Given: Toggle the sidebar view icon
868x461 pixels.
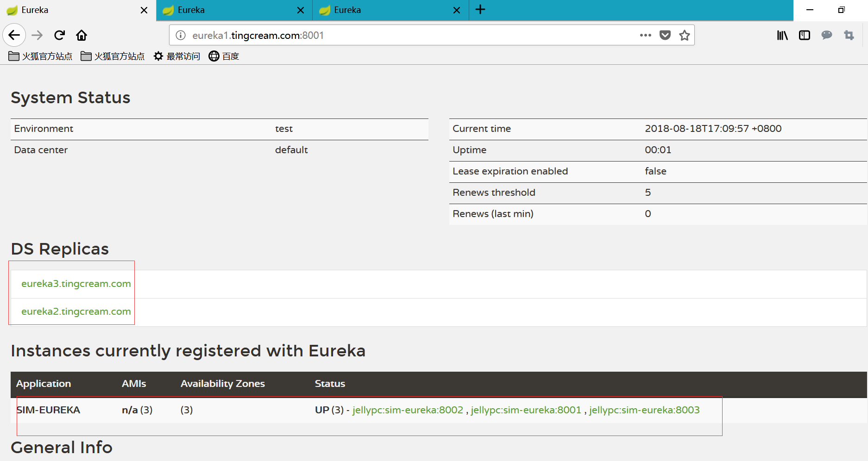Looking at the screenshot, I should [804, 35].
